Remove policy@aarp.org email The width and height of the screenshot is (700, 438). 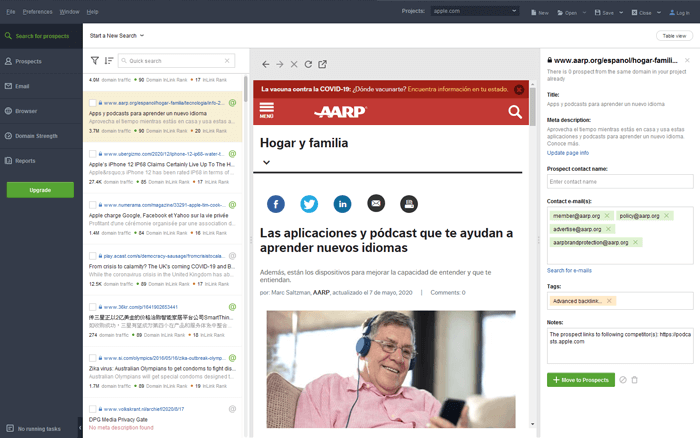(667, 216)
